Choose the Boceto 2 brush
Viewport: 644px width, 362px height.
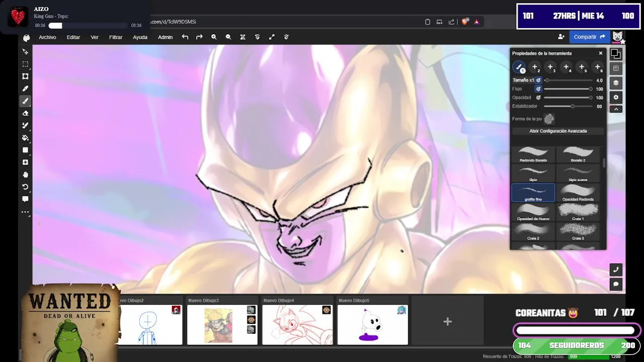tap(578, 154)
